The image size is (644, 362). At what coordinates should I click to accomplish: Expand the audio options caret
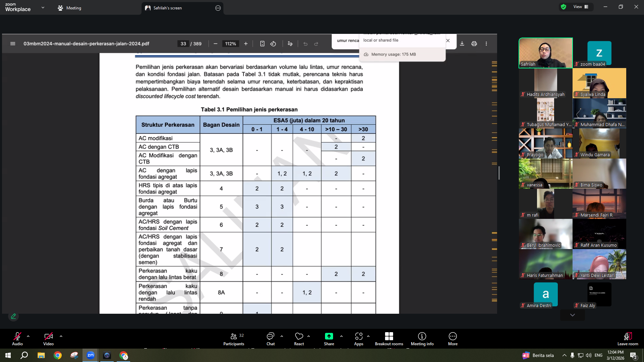pyautogui.click(x=28, y=336)
